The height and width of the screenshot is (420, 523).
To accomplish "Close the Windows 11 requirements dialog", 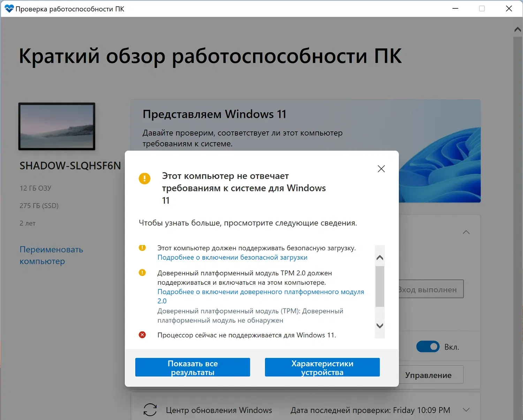I will (381, 169).
